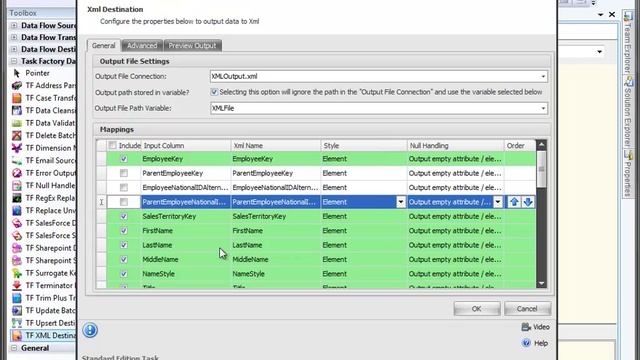Open the Preview Output tab

pyautogui.click(x=192, y=46)
